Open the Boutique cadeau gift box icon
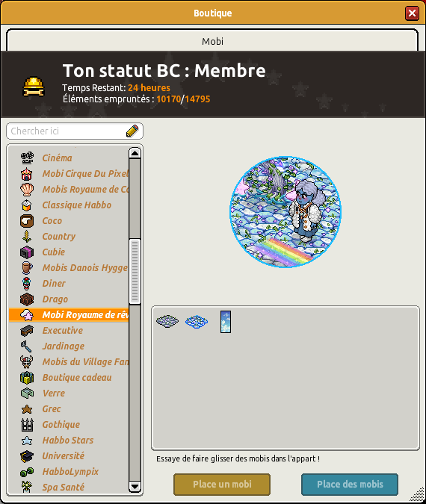The width and height of the screenshot is (426, 504). (x=27, y=378)
